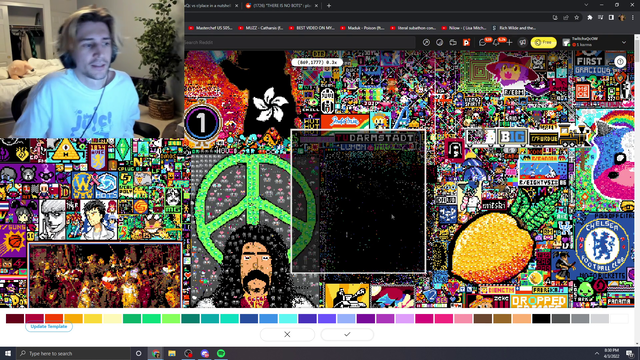Select the lavender color swatch
640x360 pixels.
coord(346,318)
